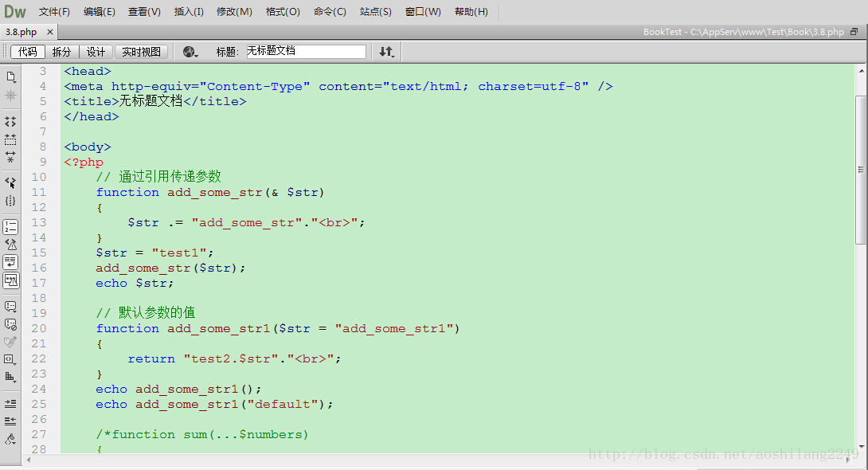Click the vertical scrollbar down arrow
Screen dimensions: 868x470
tap(862, 446)
